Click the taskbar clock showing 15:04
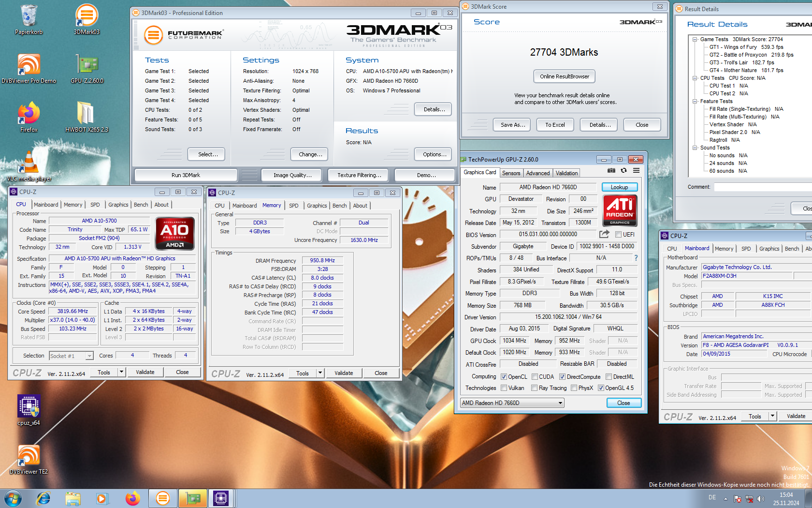This screenshot has height=508, width=812. [786, 495]
